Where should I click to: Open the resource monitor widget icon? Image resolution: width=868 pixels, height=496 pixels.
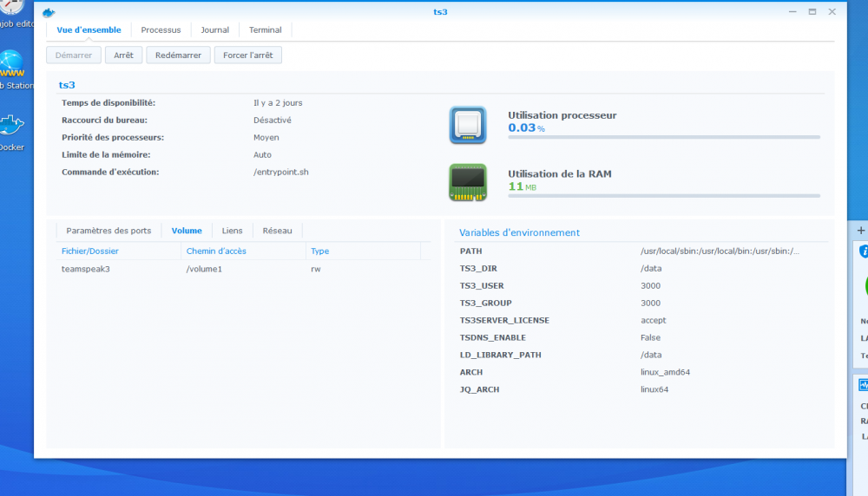click(863, 385)
